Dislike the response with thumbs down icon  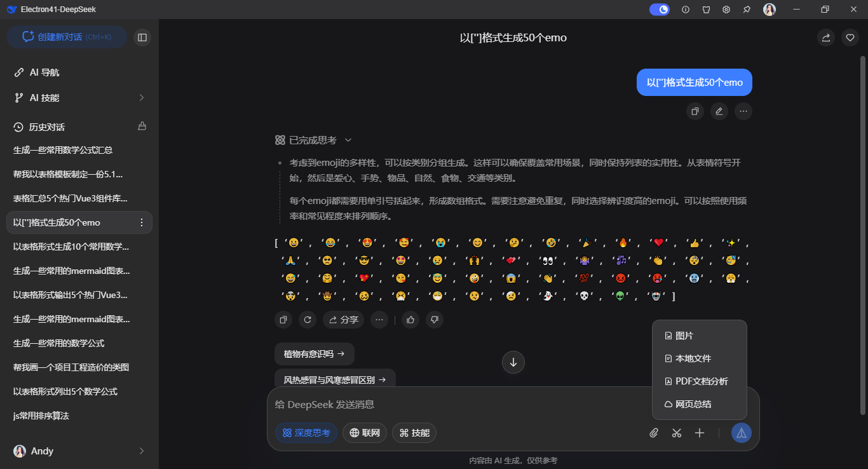point(434,320)
